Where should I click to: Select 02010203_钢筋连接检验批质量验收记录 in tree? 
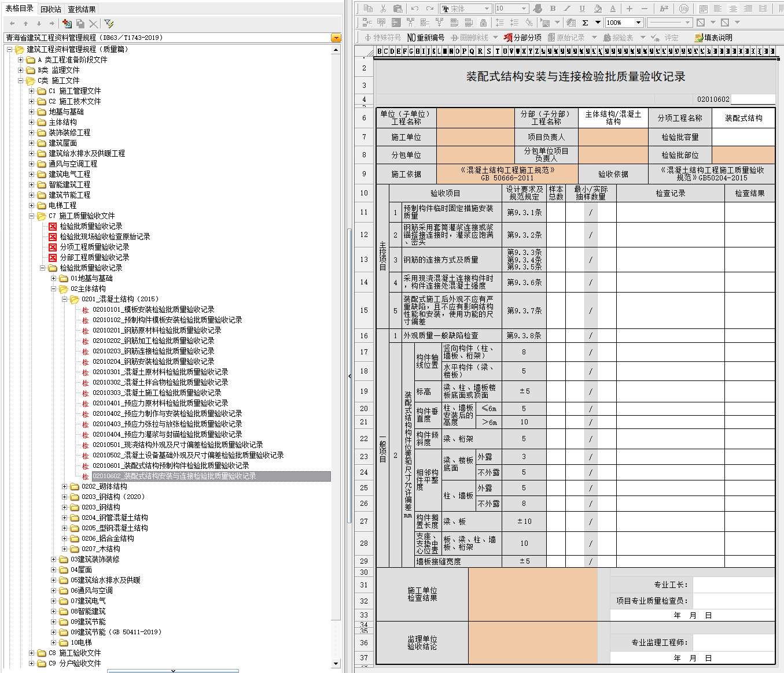coord(153,351)
